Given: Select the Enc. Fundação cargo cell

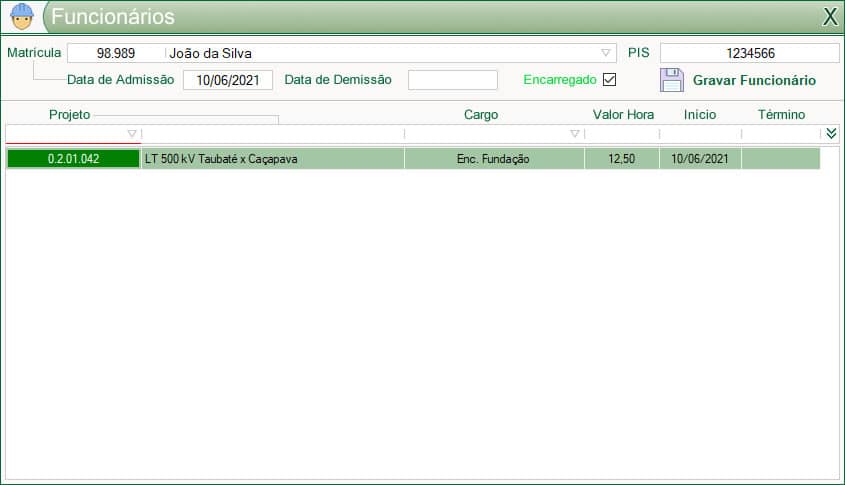Looking at the screenshot, I should coord(494,159).
